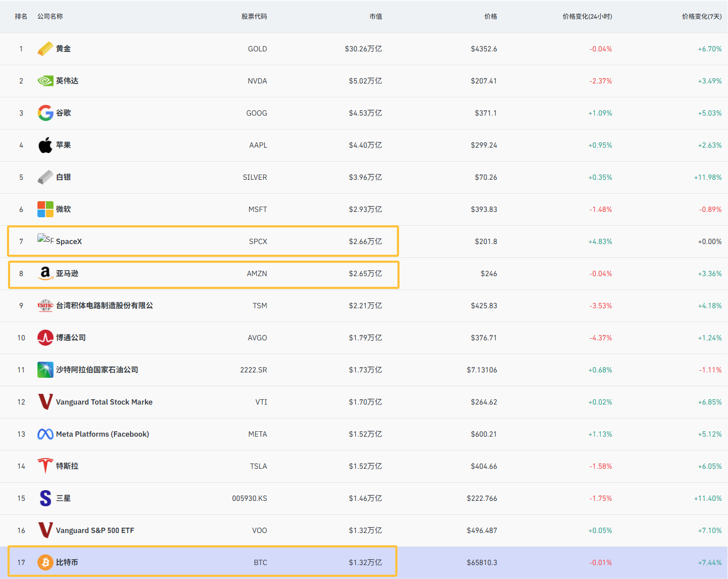Click the NVDA ticker code

pyautogui.click(x=257, y=81)
